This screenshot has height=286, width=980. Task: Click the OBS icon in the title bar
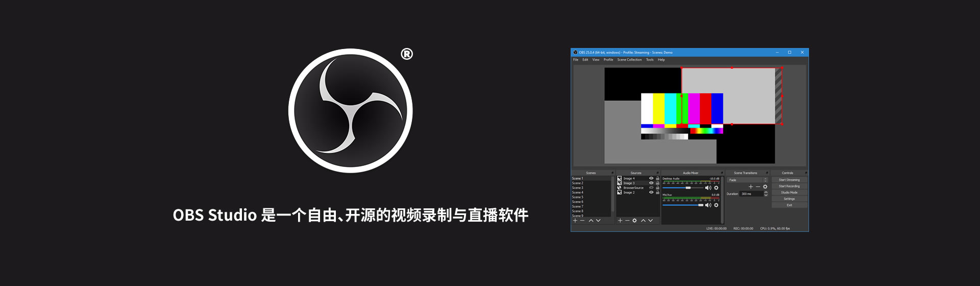coord(575,52)
